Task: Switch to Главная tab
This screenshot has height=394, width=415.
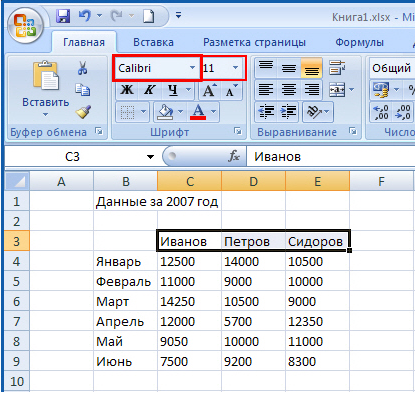Action: 84,42
